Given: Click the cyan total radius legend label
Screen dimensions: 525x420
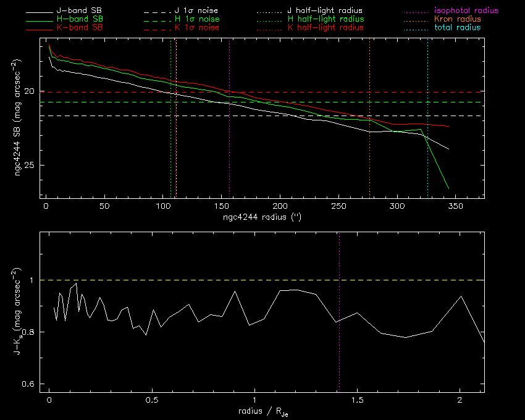Looking at the screenshot, I should (x=456, y=28).
